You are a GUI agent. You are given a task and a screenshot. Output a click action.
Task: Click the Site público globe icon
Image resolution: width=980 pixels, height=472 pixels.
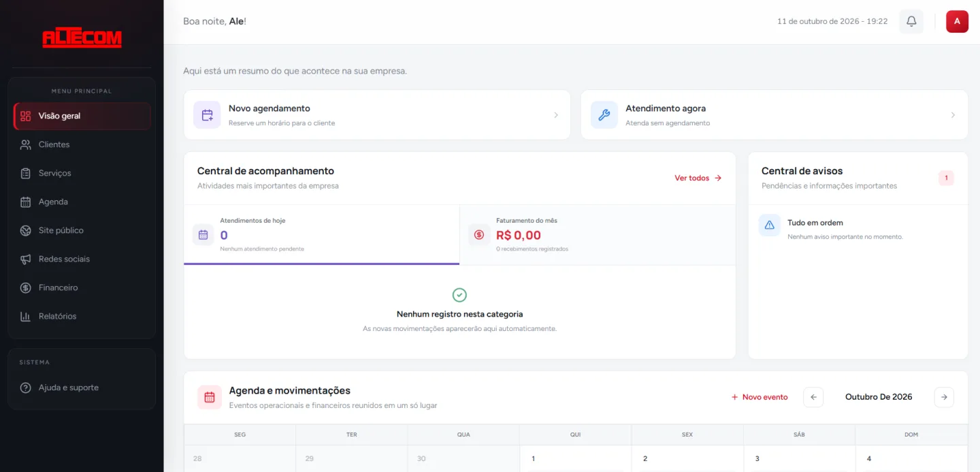[x=26, y=230]
